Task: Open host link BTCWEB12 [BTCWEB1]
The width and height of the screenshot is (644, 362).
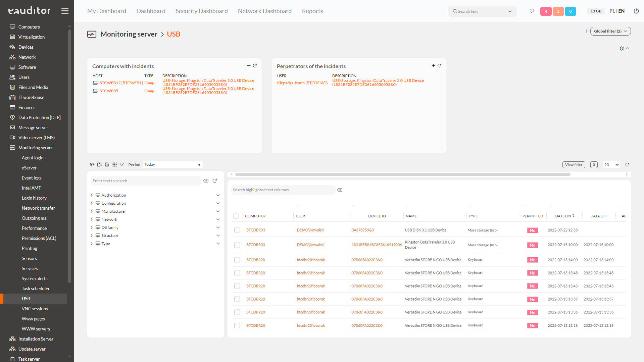Action: point(121,83)
